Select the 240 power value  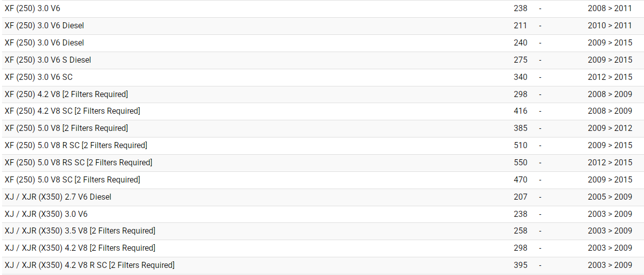click(520, 42)
